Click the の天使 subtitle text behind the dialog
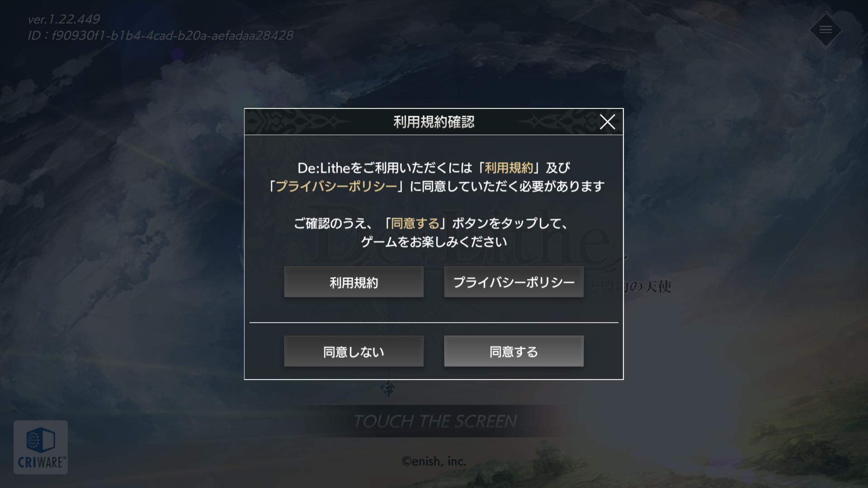The width and height of the screenshot is (868, 488). click(650, 286)
